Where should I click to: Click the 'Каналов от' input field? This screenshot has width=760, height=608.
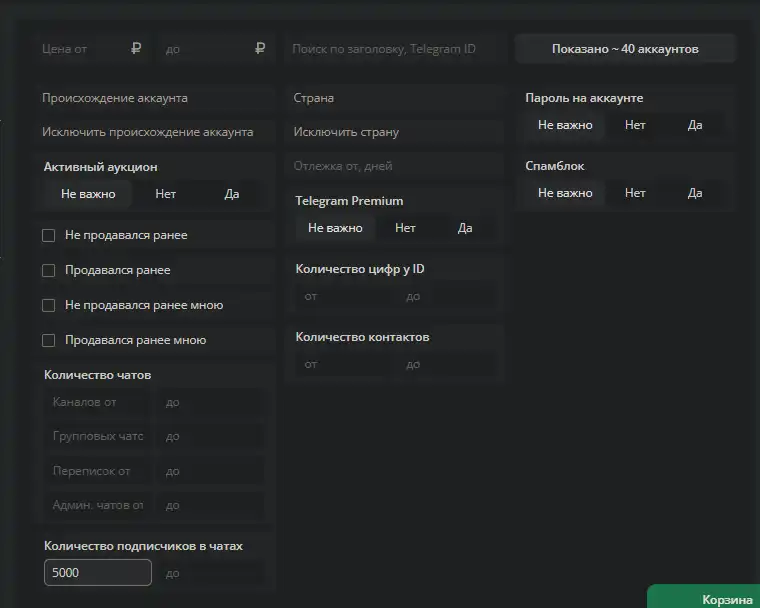97,402
